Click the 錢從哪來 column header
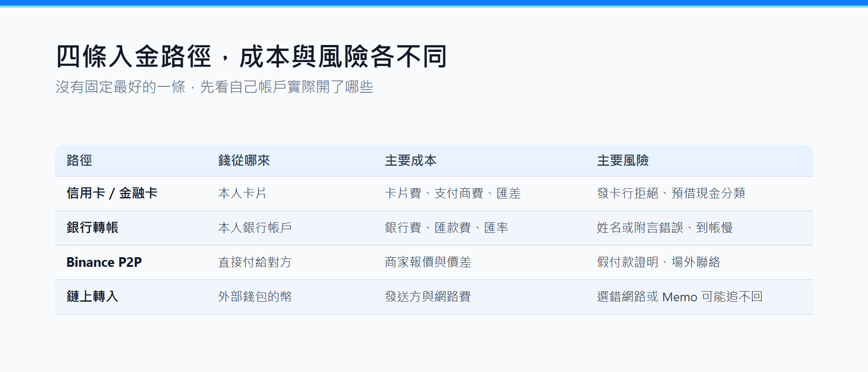This screenshot has height=372, width=868. point(244,160)
